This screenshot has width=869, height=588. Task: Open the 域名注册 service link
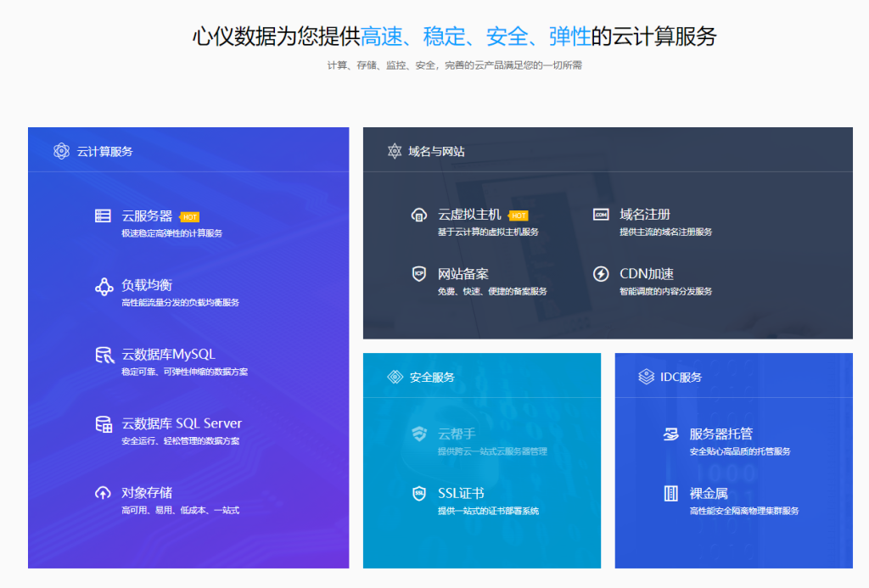pos(645,215)
